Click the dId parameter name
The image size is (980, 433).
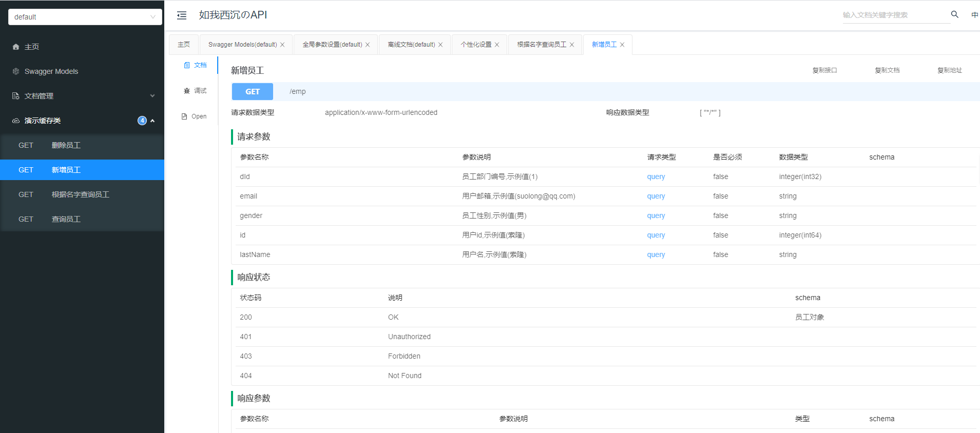coord(245,176)
